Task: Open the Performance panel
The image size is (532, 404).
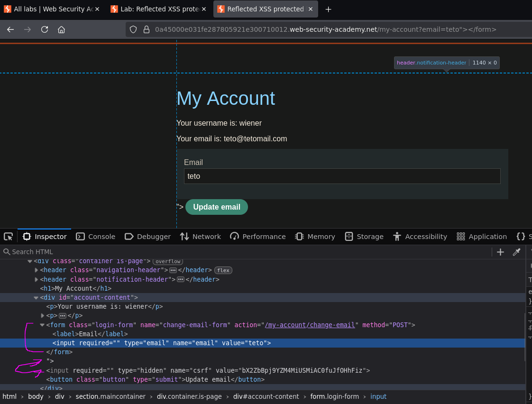Action: (x=258, y=237)
